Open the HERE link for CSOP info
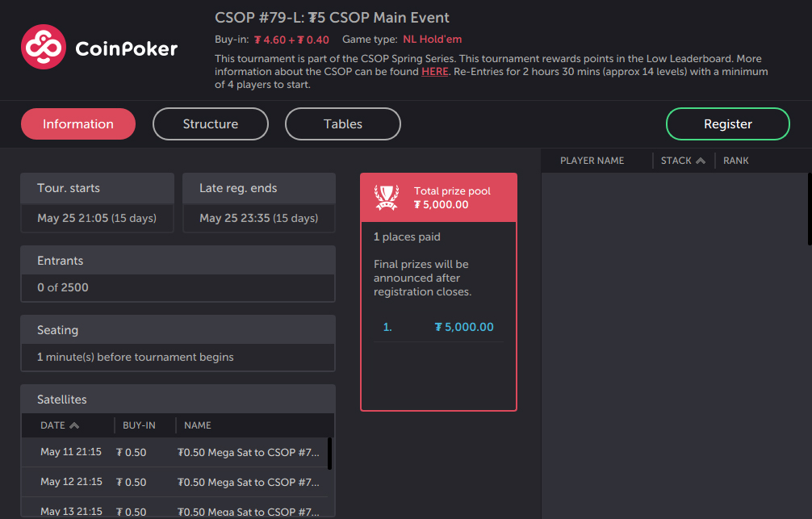Viewport: 812px width, 519px height. pos(434,72)
